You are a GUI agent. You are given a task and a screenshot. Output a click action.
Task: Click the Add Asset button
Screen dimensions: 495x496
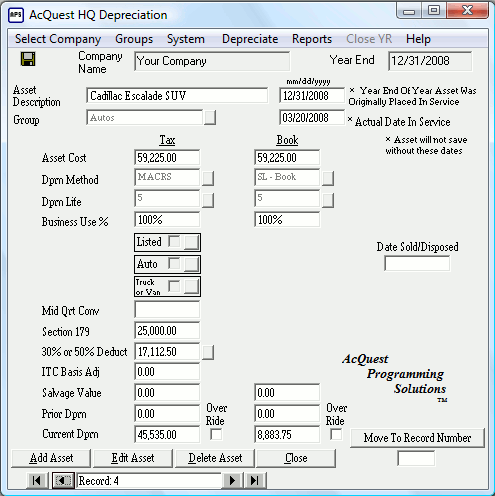pyautogui.click(x=51, y=458)
